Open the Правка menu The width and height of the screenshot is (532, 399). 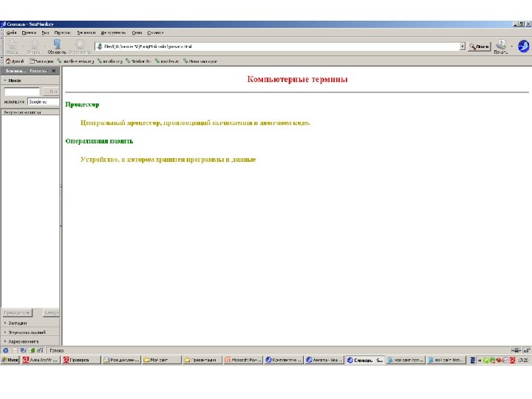click(x=29, y=33)
